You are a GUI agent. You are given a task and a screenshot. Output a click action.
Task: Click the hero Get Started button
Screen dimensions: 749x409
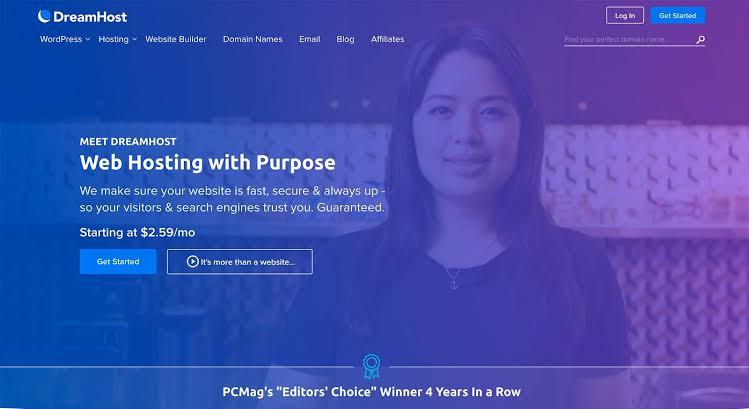point(118,261)
